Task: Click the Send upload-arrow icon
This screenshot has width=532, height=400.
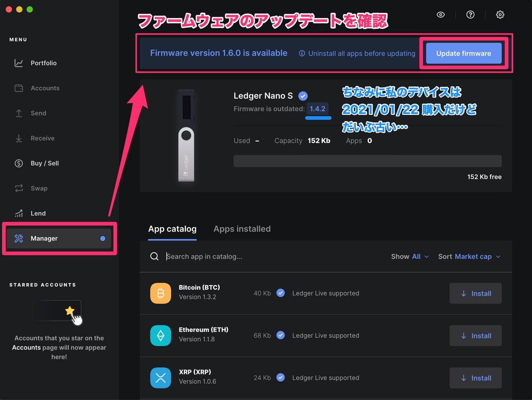Action: [x=19, y=113]
